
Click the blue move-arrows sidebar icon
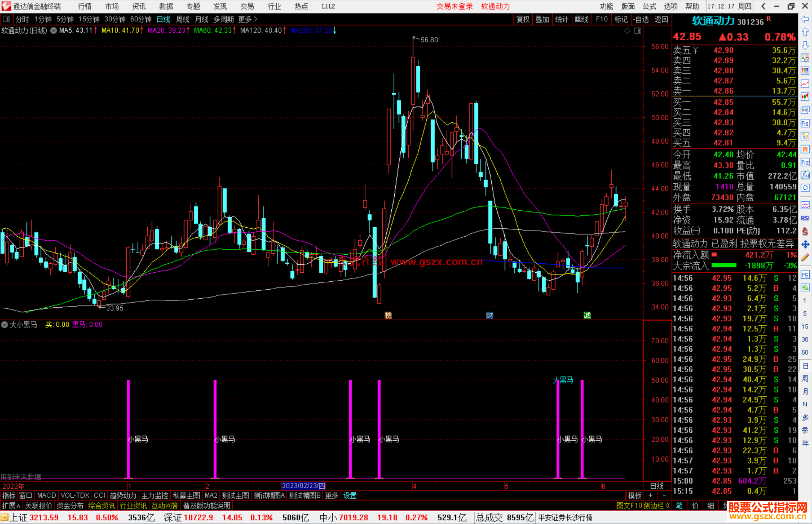805,245
